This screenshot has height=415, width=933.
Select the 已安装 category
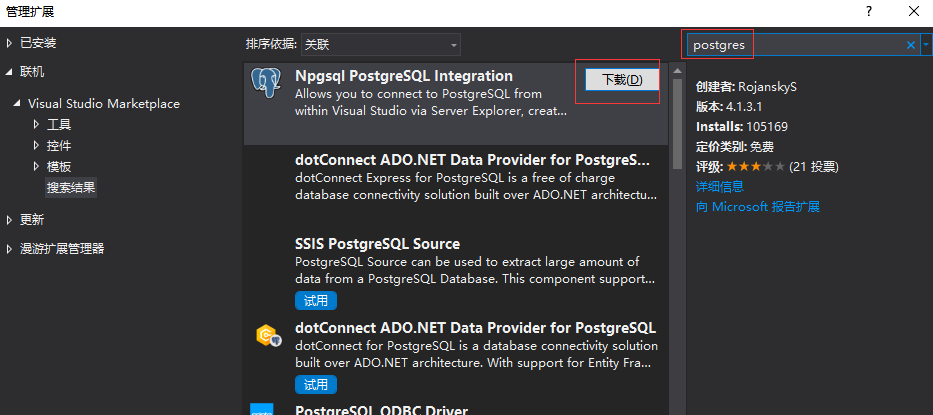tap(38, 43)
